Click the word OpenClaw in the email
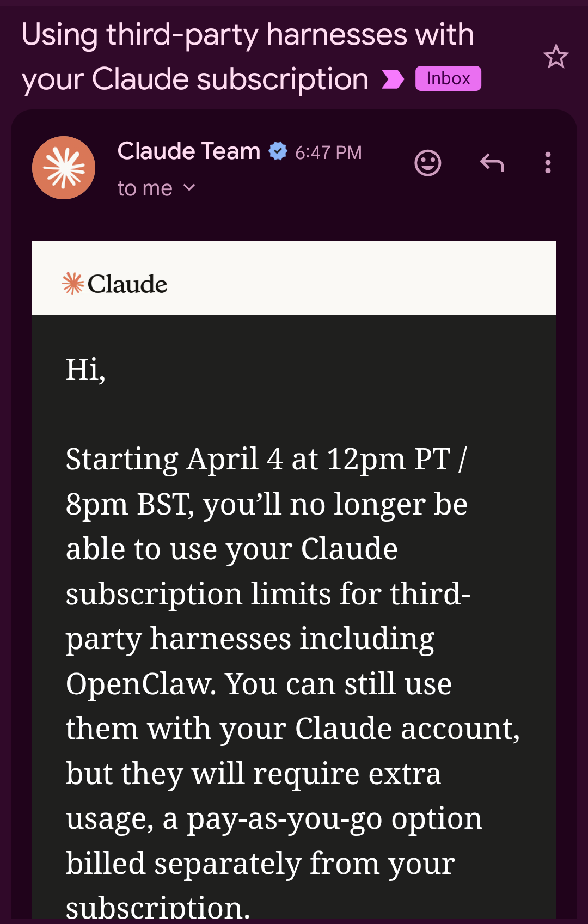This screenshot has width=588, height=924. [140, 683]
